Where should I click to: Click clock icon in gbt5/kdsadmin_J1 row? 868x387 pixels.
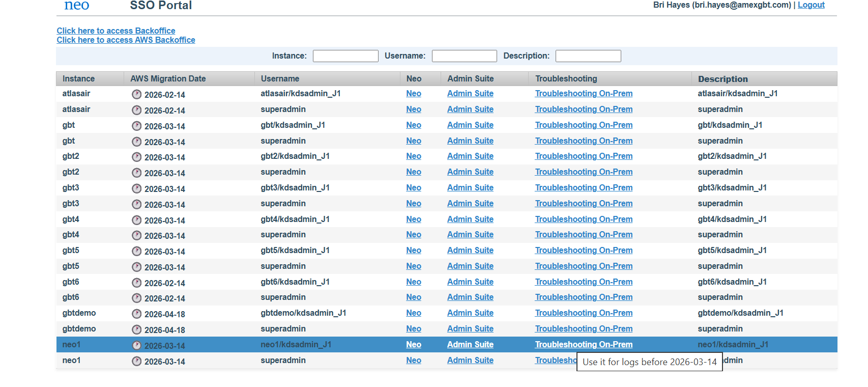coord(136,251)
